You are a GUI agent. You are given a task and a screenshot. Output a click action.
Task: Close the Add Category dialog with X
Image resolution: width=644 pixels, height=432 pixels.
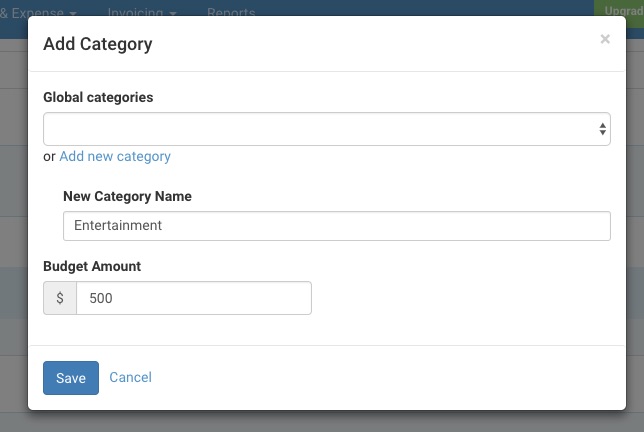(x=605, y=39)
